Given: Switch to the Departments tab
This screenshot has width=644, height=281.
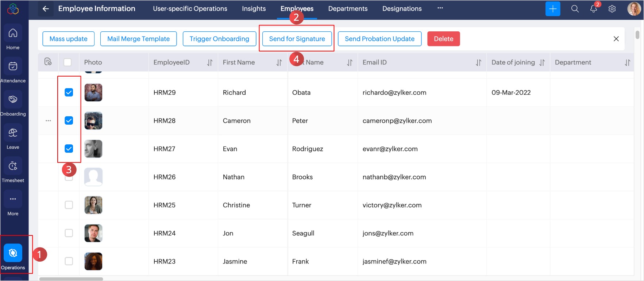Looking at the screenshot, I should 348,9.
